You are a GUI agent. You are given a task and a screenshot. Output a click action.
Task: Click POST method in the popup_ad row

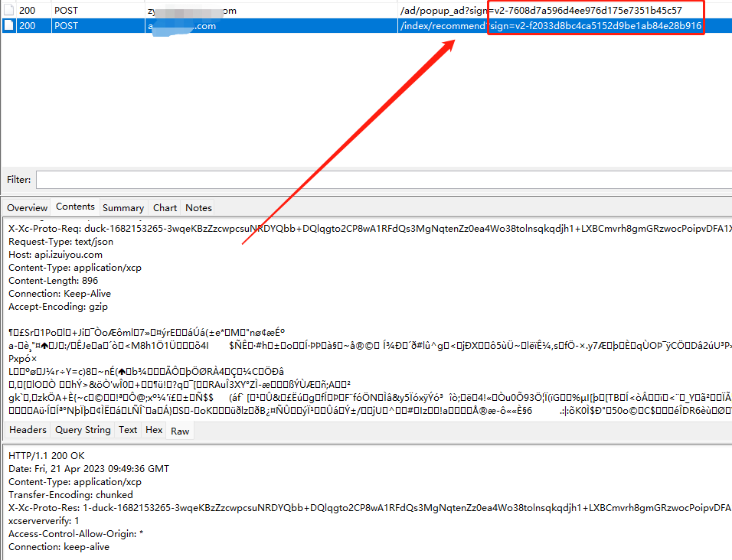click(x=67, y=10)
